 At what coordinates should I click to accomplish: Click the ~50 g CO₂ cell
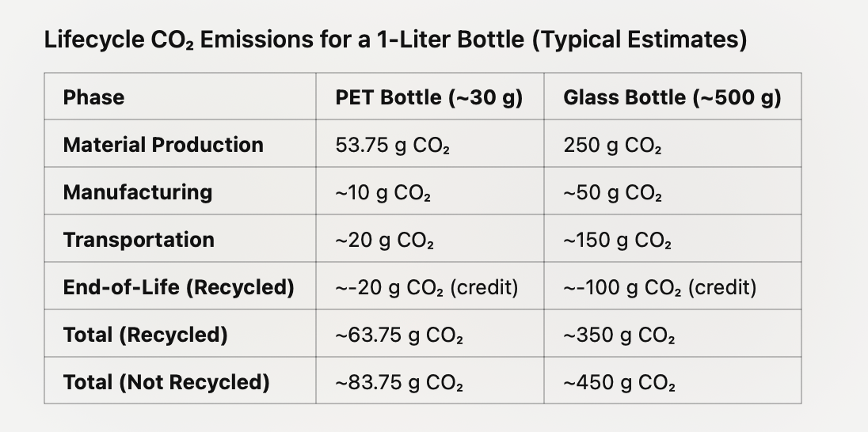[x=612, y=192]
